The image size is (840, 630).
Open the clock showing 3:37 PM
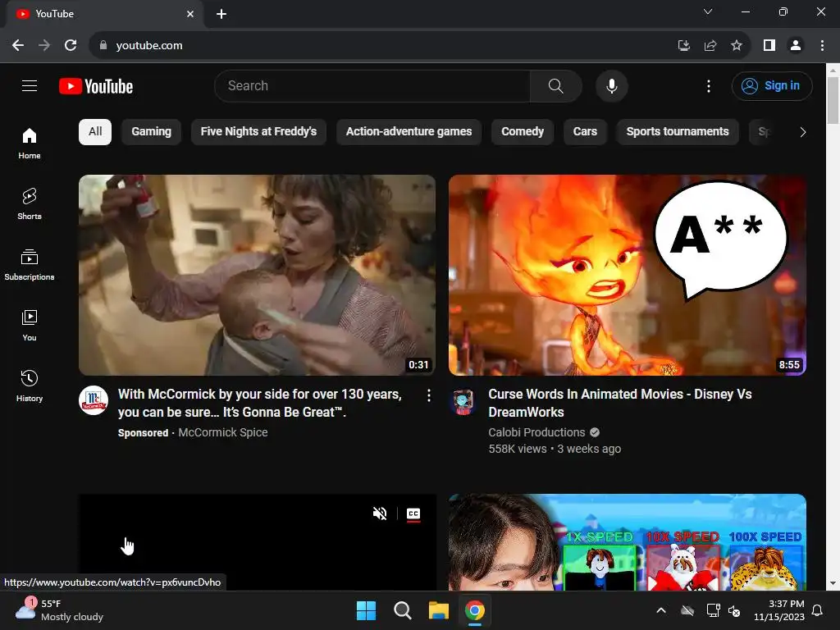779,610
